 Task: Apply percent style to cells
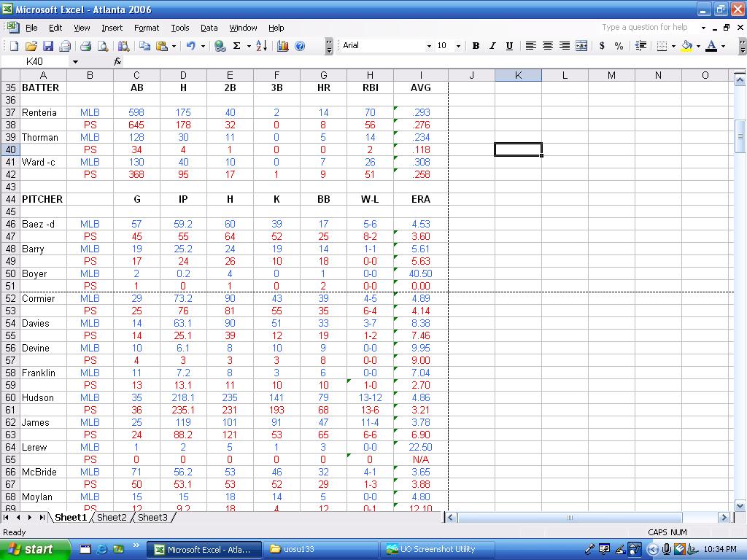[x=619, y=46]
